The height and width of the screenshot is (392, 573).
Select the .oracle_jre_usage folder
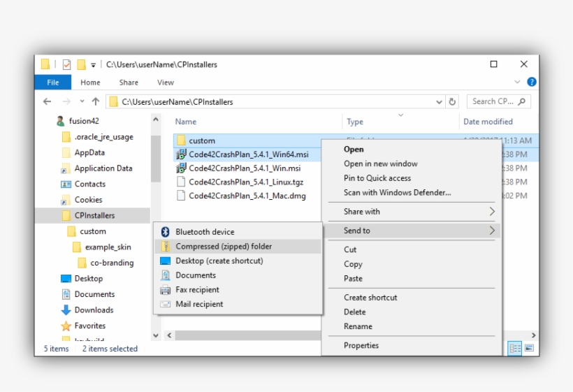tap(103, 137)
